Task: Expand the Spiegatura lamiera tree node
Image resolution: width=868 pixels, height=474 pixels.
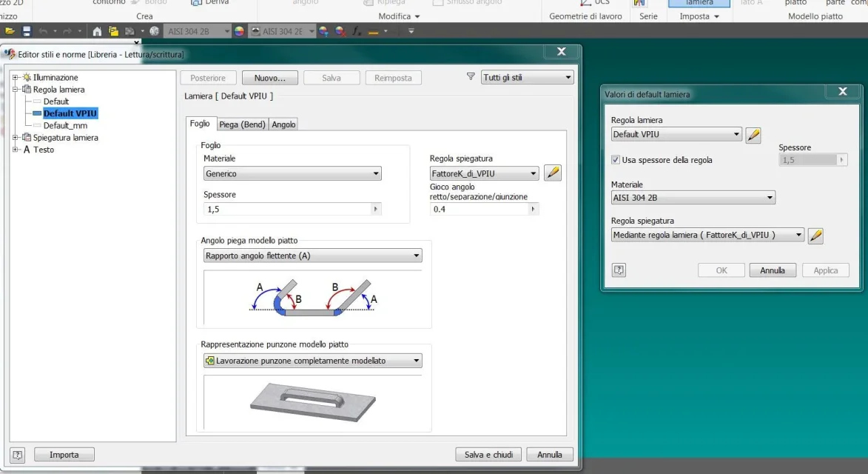Action: 15,138
